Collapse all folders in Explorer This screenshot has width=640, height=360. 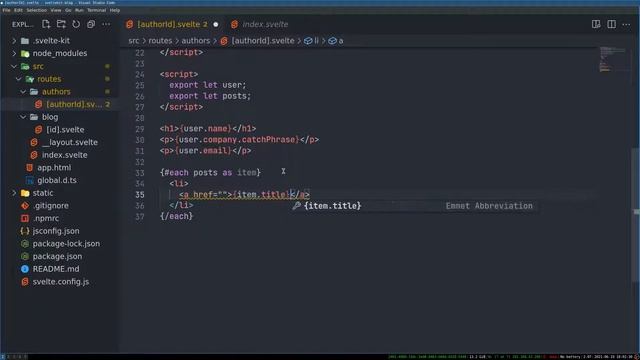click(x=91, y=24)
